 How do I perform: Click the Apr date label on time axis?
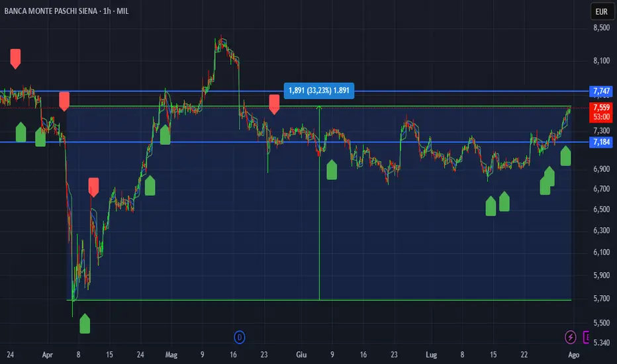47,355
